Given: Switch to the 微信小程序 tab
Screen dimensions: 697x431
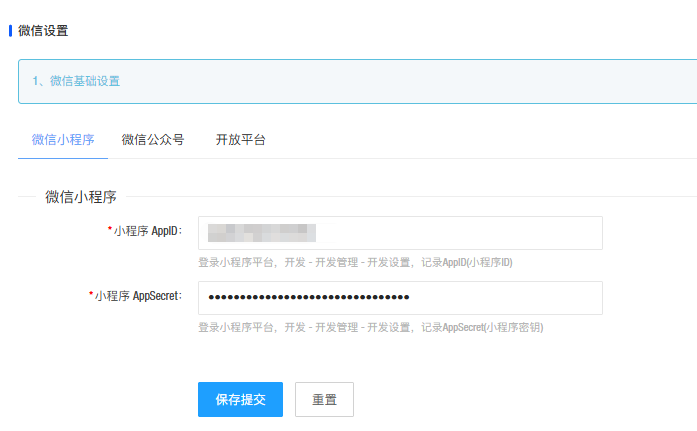Looking at the screenshot, I should pyautogui.click(x=63, y=140).
